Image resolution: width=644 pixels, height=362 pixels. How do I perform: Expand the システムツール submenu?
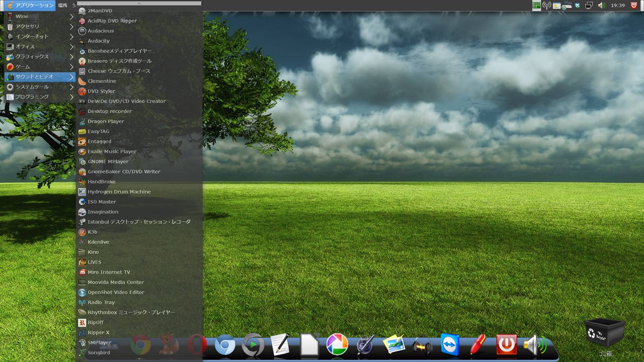pos(40,87)
